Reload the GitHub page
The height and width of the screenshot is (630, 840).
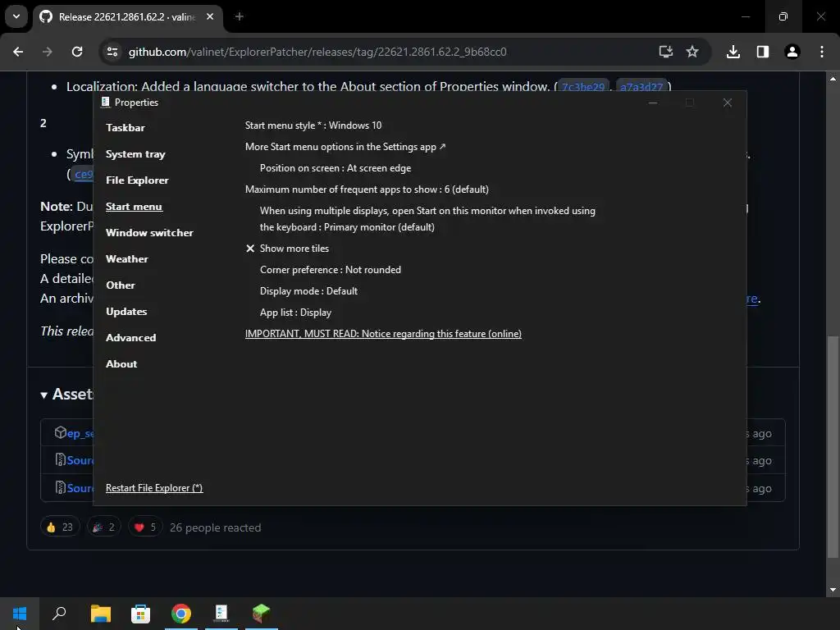(77, 52)
